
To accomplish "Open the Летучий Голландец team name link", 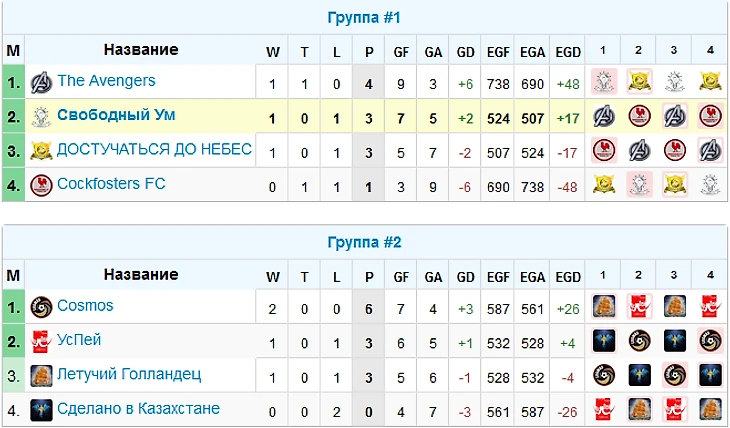I will coord(129,374).
